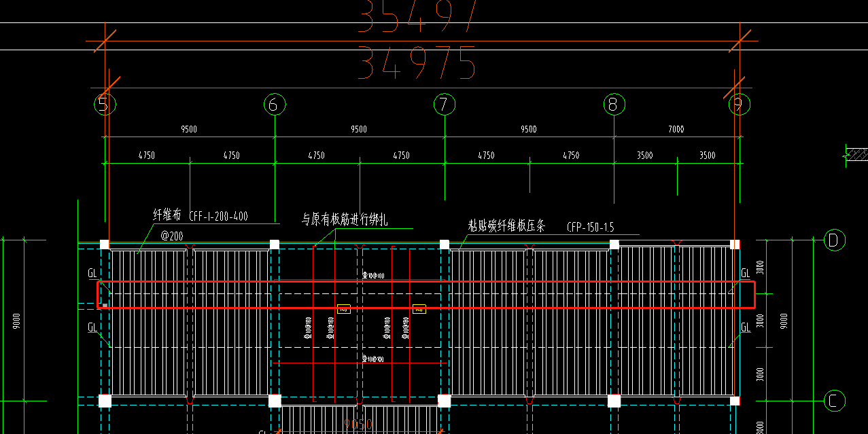Screen dimensions: 868x434
Task: Select the 4750 dimension just left of axis 8
Action: 571,156
